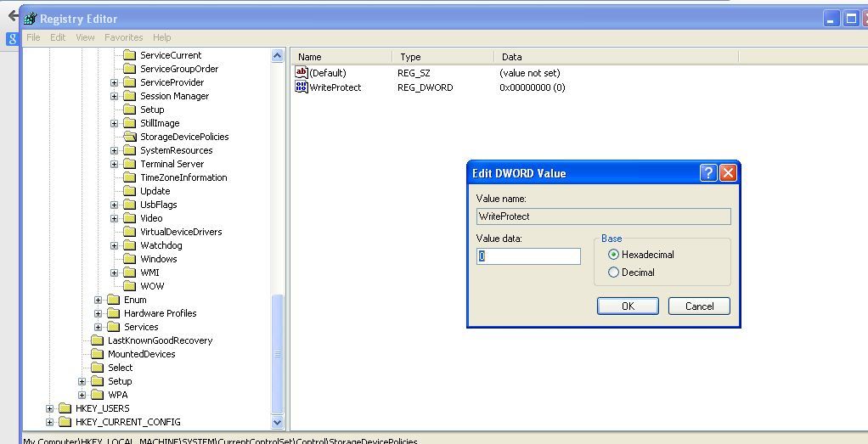The width and height of the screenshot is (868, 444).
Task: Open the Edit menu
Action: (58, 37)
